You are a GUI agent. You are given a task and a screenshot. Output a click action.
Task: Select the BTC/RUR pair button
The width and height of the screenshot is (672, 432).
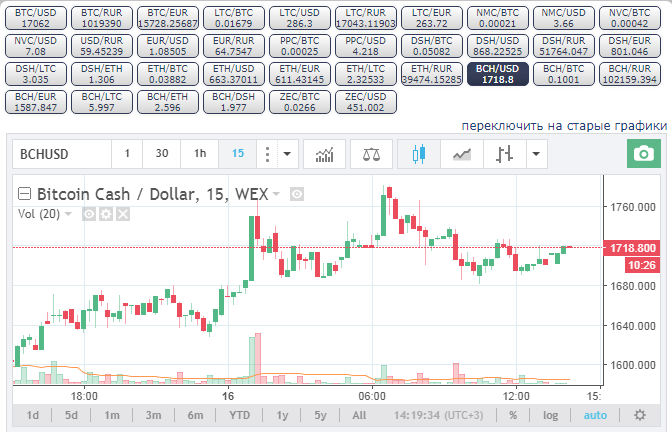click(x=102, y=18)
